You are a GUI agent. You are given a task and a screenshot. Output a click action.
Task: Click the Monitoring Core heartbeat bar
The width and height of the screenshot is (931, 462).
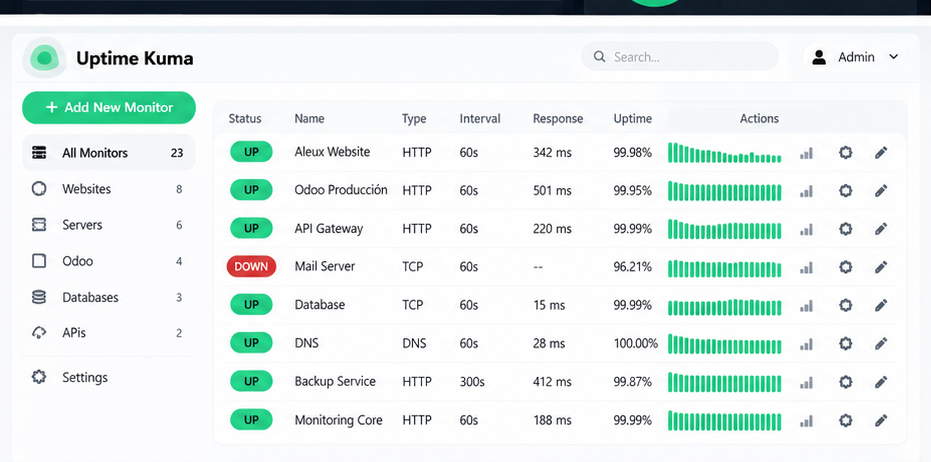pyautogui.click(x=724, y=421)
